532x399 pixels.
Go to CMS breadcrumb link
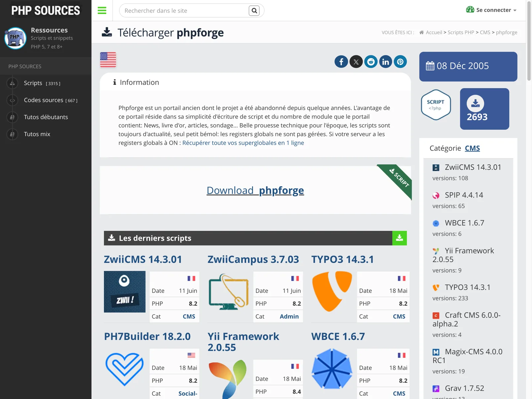pos(485,32)
